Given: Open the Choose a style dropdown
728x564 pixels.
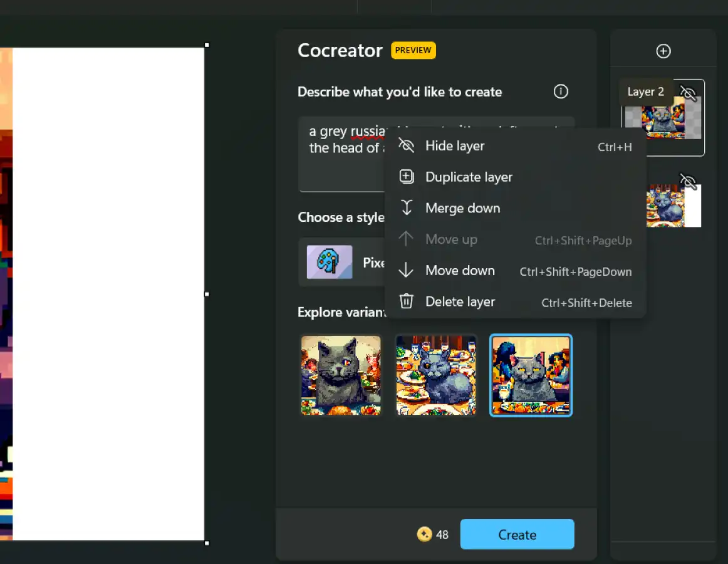Looking at the screenshot, I should coord(343,262).
